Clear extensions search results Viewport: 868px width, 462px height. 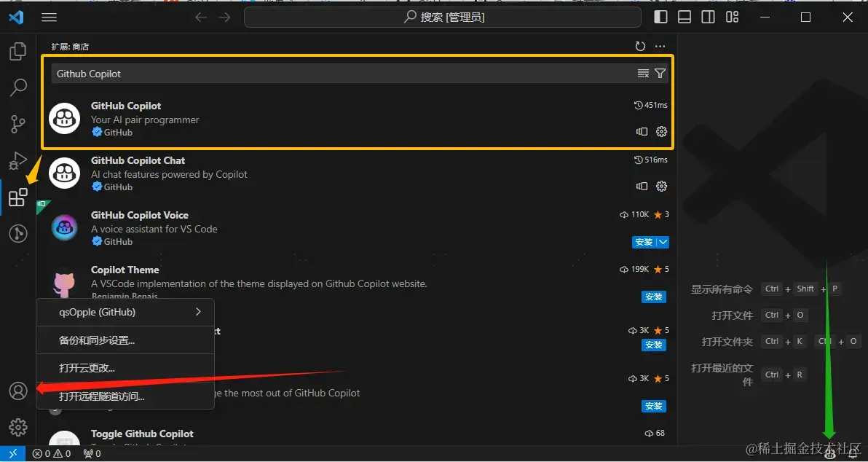tap(643, 73)
